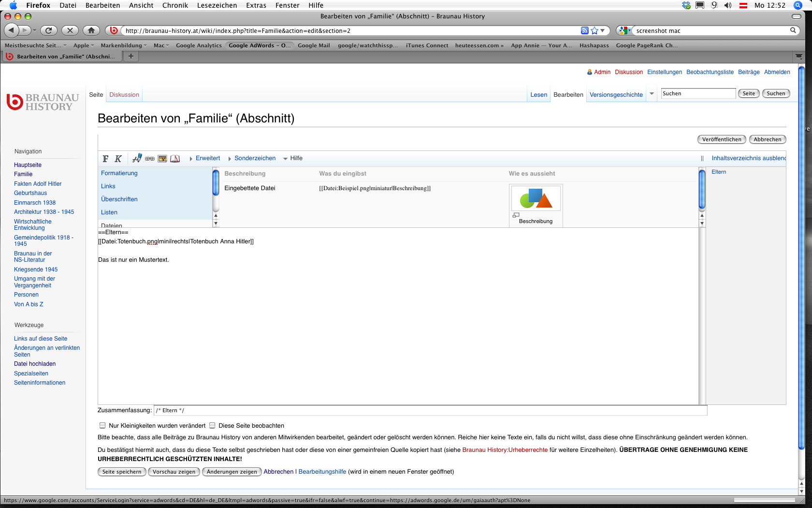Insert signature with the pen icon
This screenshot has width=812, height=508.
(x=137, y=158)
